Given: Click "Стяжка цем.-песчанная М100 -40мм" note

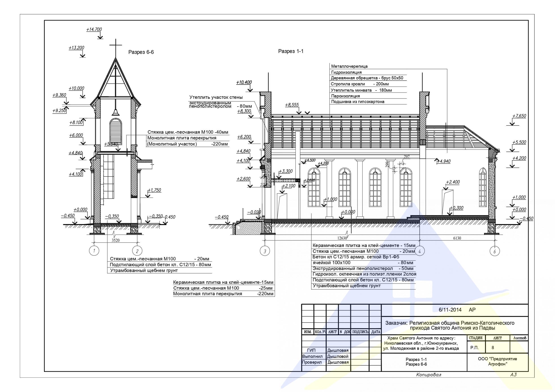Looking at the screenshot, I should point(188,132).
